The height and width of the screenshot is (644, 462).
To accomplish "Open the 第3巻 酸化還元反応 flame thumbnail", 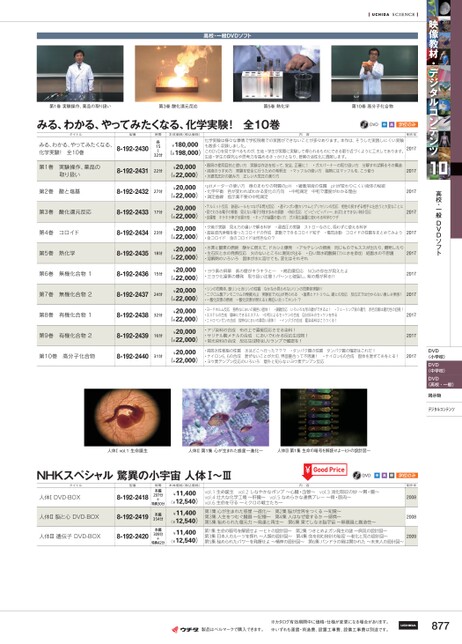I will coord(178,74).
